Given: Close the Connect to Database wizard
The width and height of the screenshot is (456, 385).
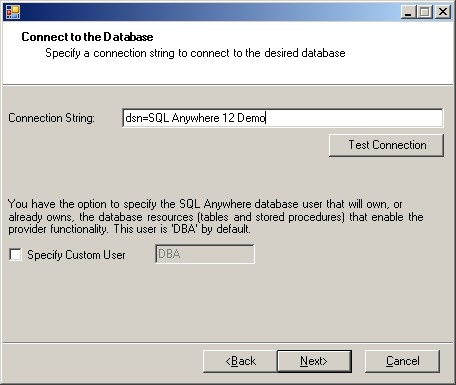Looking at the screenshot, I should point(443,12).
